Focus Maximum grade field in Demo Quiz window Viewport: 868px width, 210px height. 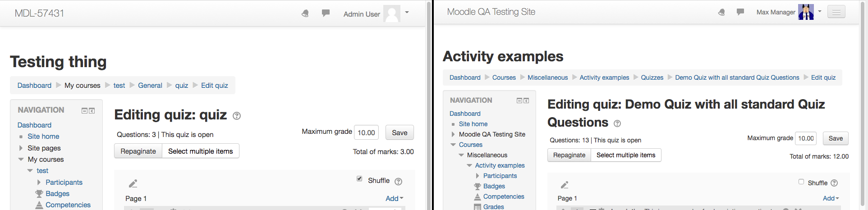click(806, 138)
